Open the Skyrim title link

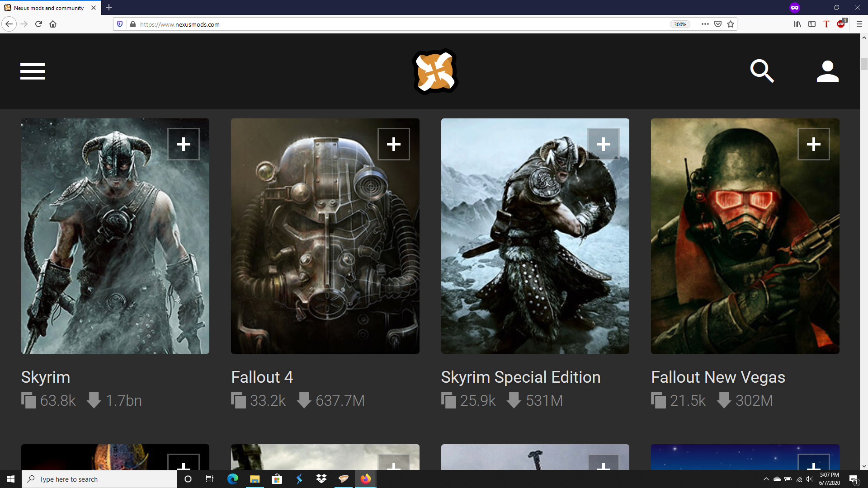tap(46, 377)
